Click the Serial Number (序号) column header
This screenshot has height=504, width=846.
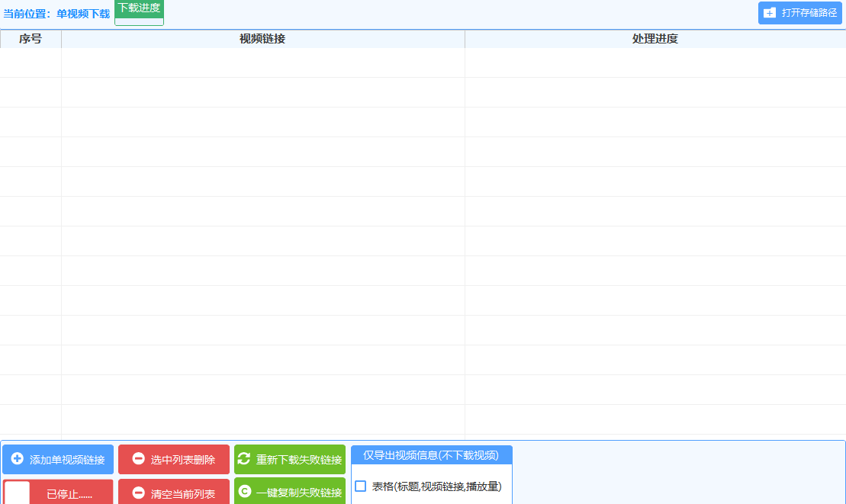coord(31,39)
